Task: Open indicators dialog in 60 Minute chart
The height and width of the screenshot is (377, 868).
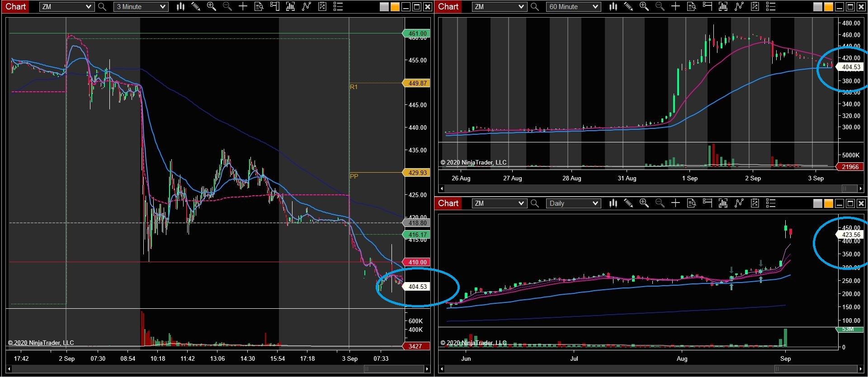Action: pyautogui.click(x=723, y=6)
